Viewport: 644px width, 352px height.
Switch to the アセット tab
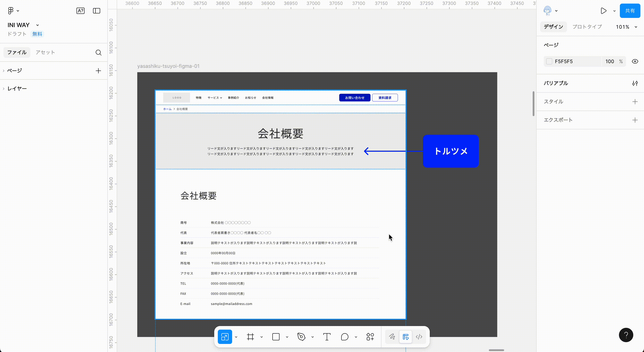point(45,52)
